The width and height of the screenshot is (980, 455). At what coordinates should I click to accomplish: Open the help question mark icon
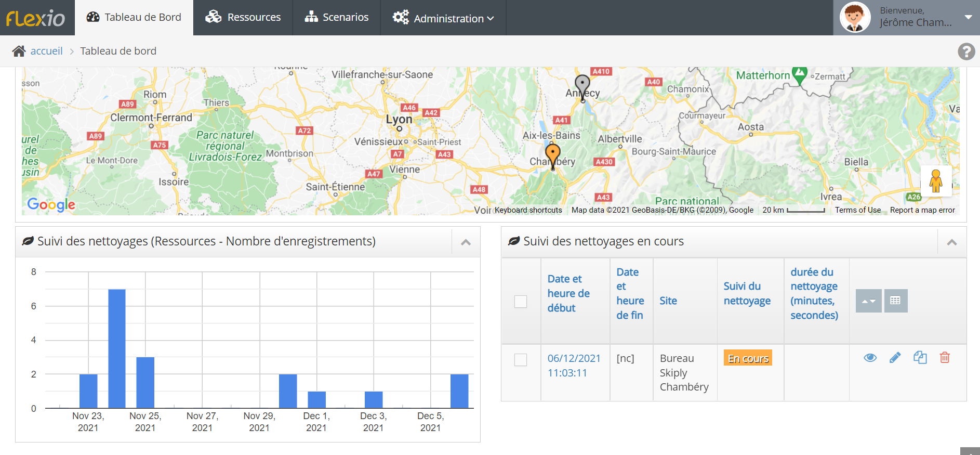point(966,51)
